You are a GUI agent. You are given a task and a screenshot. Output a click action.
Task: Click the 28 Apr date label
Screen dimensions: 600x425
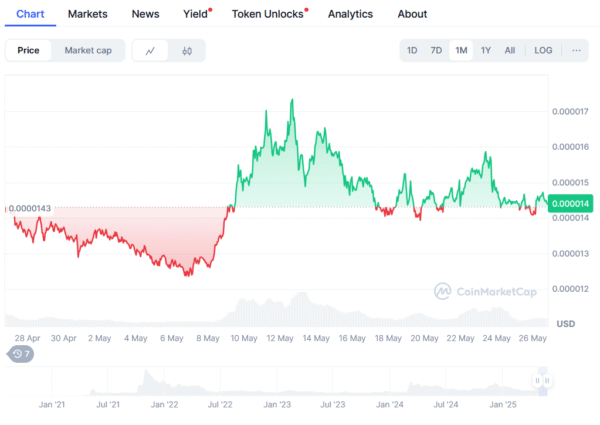tap(27, 339)
